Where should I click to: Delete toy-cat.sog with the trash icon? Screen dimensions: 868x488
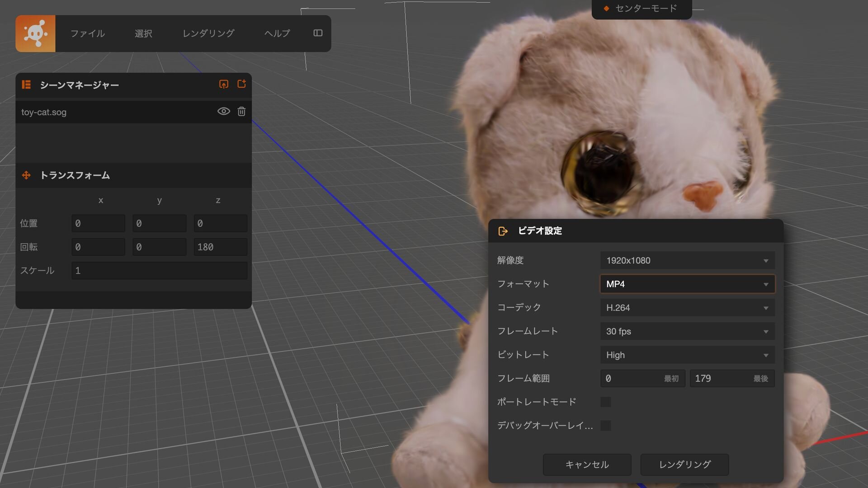(241, 112)
